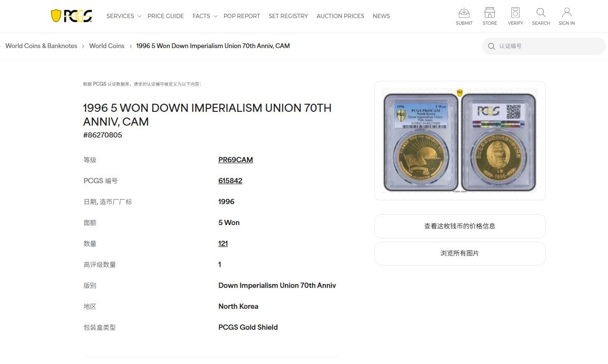Click the Verify icon
Screen dimensions: 608x364
coord(515,12)
